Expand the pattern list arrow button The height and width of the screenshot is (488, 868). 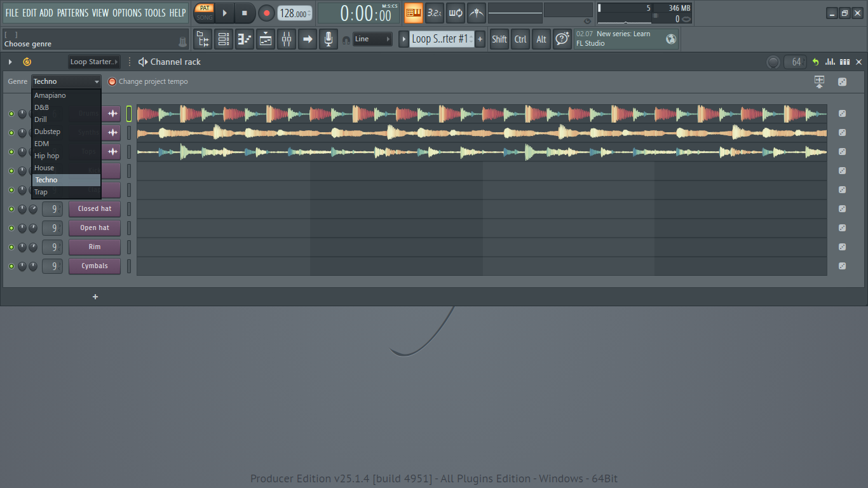click(x=403, y=39)
